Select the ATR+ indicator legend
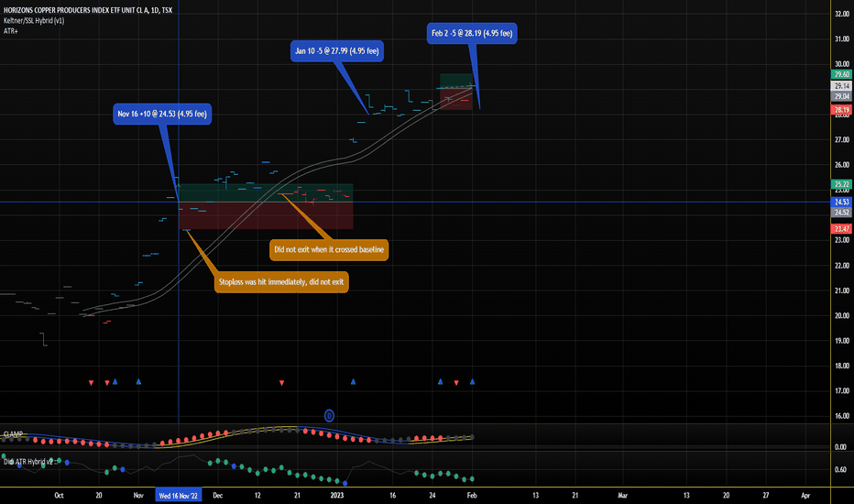The height and width of the screenshot is (504, 854). coord(10,31)
